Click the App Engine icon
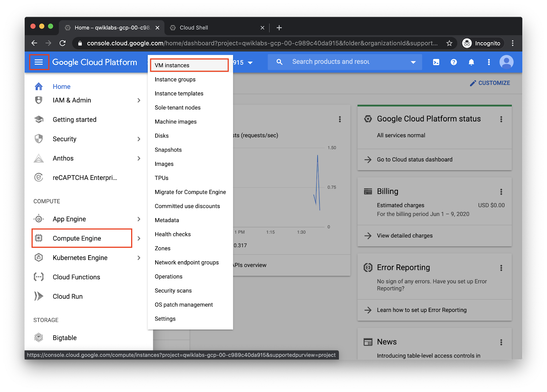 point(39,219)
